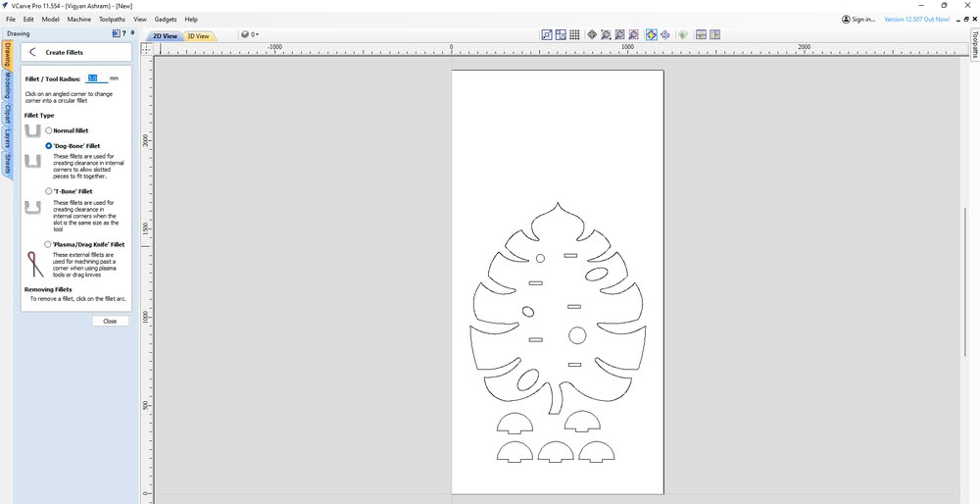Open the Model menu

[x=51, y=20]
